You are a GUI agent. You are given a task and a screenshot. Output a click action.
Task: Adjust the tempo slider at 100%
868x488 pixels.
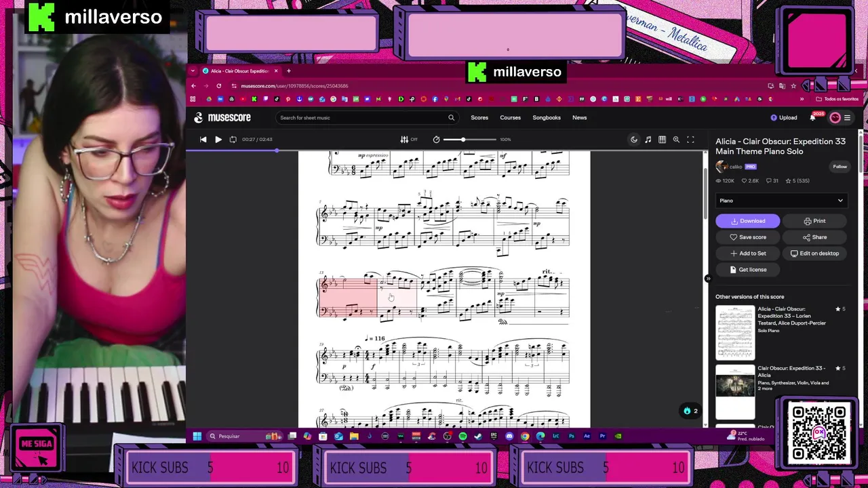click(x=470, y=139)
